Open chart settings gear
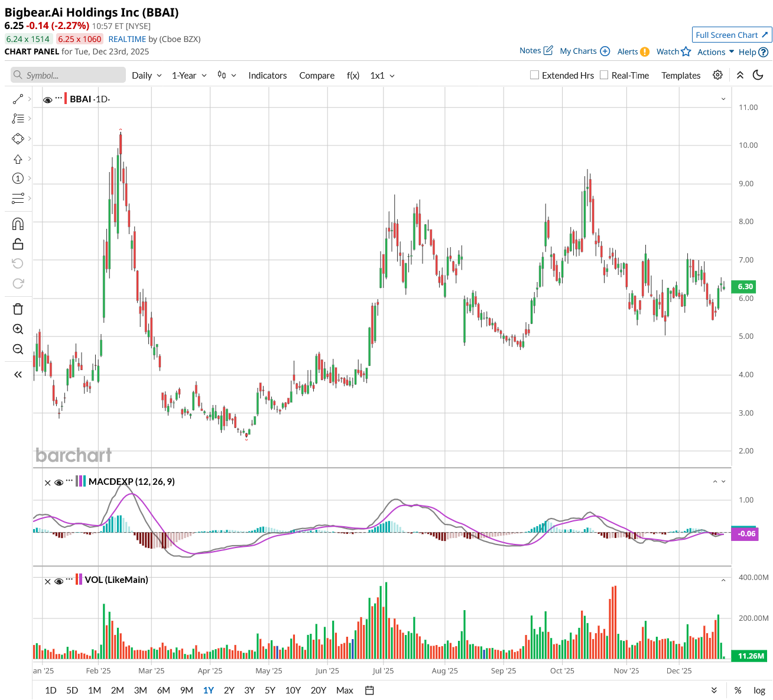773x700 pixels. point(717,75)
